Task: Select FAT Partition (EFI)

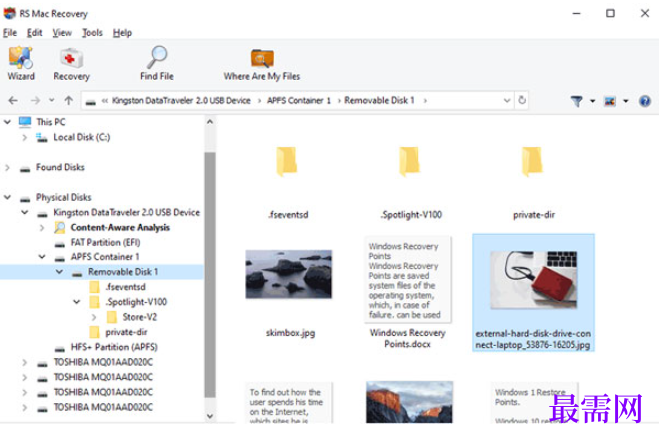Action: tap(105, 242)
